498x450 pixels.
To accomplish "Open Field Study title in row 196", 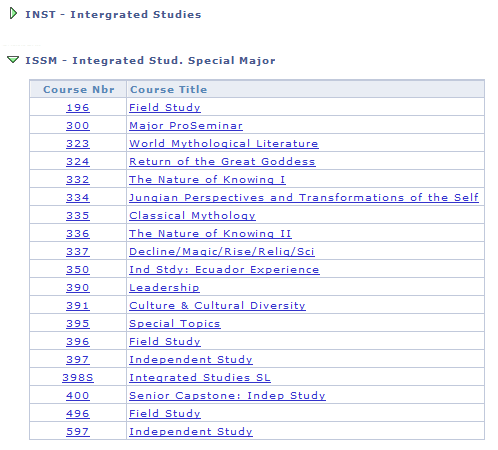I will pos(165,108).
